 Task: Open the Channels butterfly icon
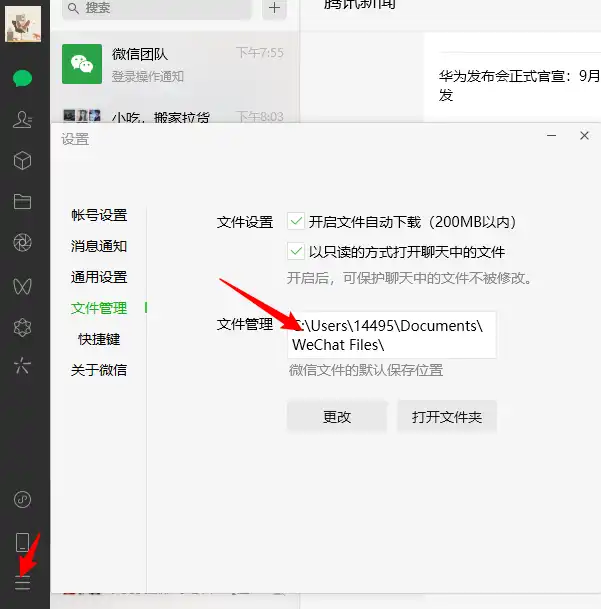click(22, 286)
